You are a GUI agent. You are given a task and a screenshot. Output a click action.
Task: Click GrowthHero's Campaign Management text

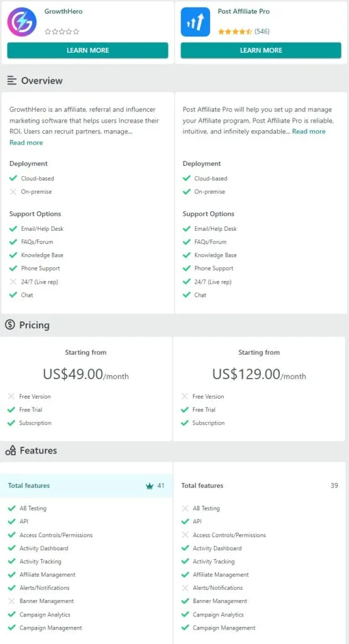[x=51, y=628]
